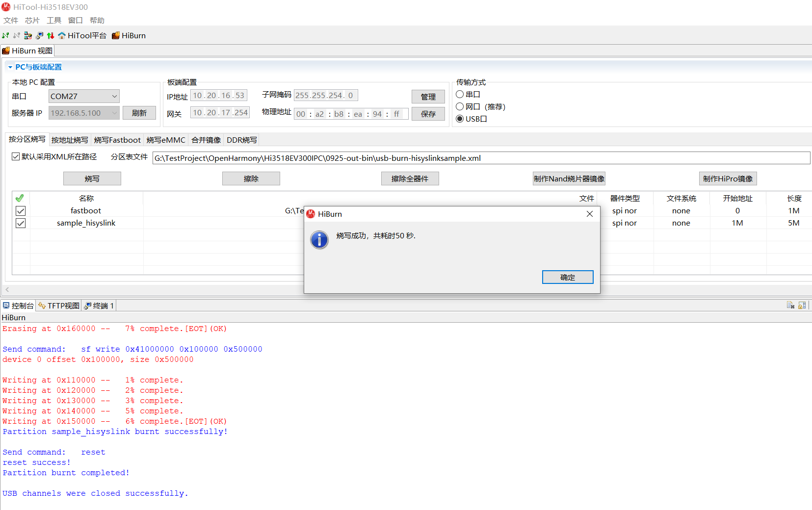Click the 制作Nand烧片器镜像 button
The image size is (812, 510).
pyautogui.click(x=569, y=178)
